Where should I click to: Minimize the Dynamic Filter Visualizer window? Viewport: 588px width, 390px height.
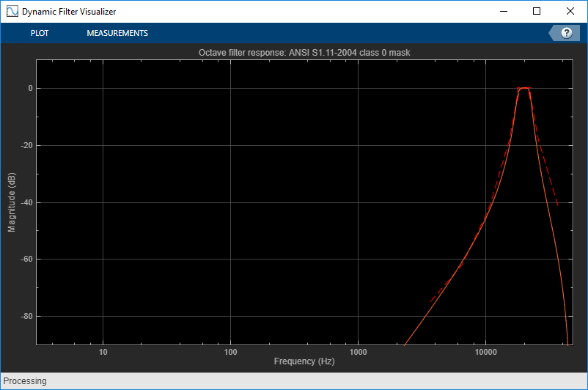pyautogui.click(x=504, y=11)
